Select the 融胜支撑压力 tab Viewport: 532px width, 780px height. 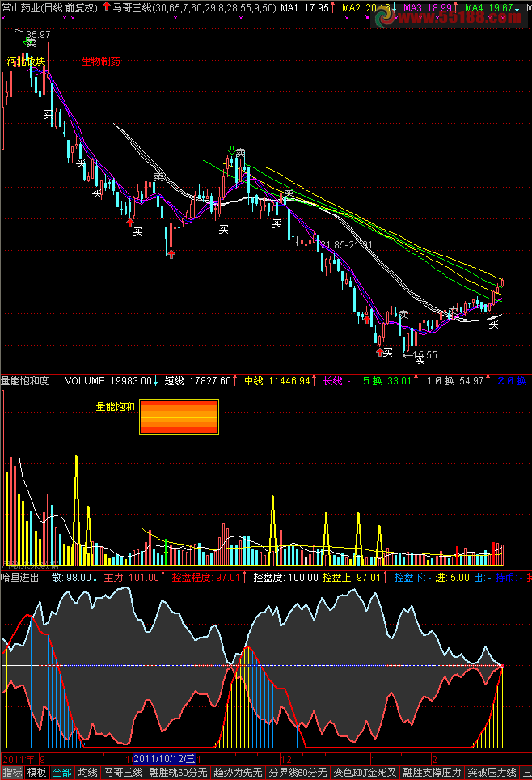[x=432, y=773]
